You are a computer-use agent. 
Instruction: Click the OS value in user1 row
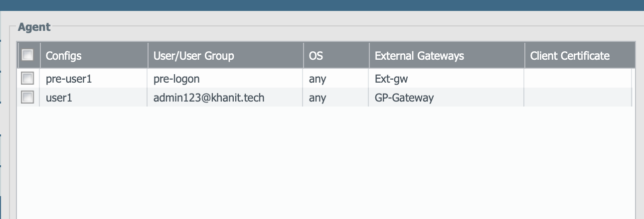coord(318,98)
